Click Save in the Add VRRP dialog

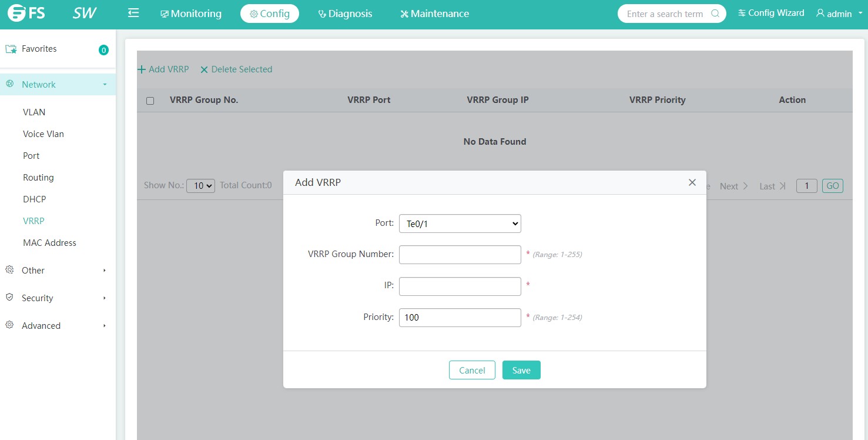tap(521, 370)
